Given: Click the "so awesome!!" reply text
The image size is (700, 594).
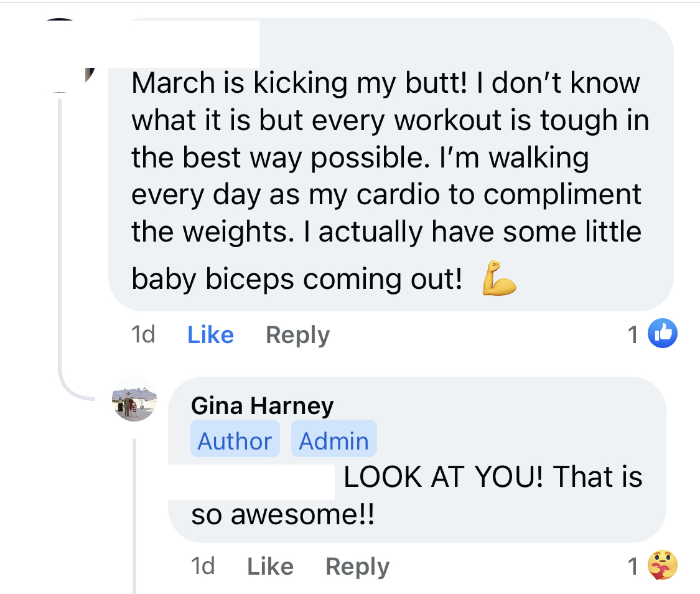Looking at the screenshot, I should click(283, 516).
